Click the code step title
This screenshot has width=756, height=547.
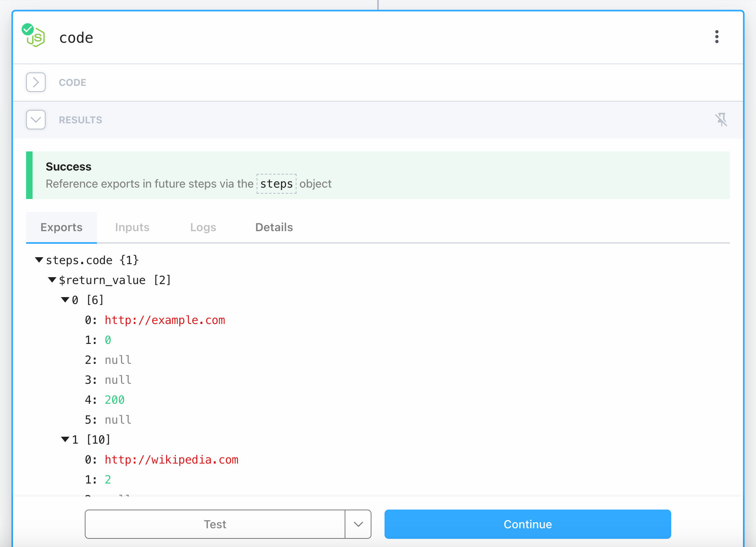[76, 37]
